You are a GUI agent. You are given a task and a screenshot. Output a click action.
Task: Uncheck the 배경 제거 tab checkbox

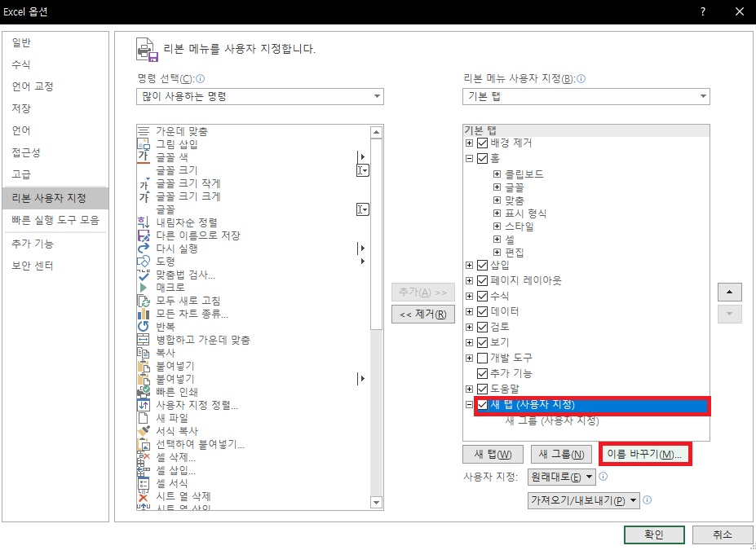click(482, 143)
